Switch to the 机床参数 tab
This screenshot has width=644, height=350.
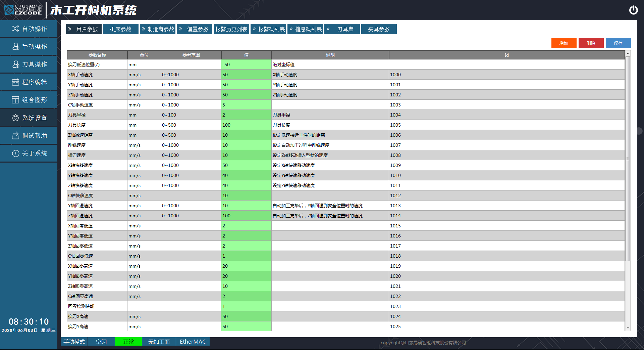pos(120,29)
